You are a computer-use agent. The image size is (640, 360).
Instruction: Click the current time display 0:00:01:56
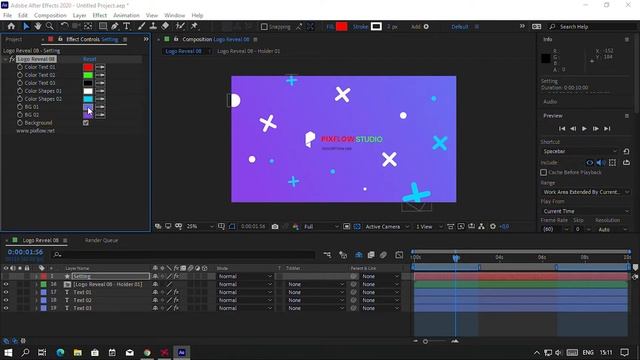[25, 252]
